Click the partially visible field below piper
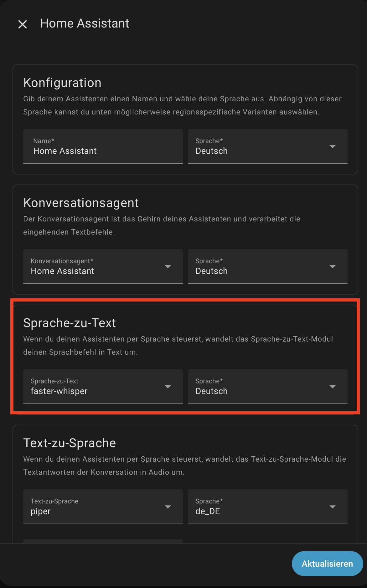 pos(103,541)
